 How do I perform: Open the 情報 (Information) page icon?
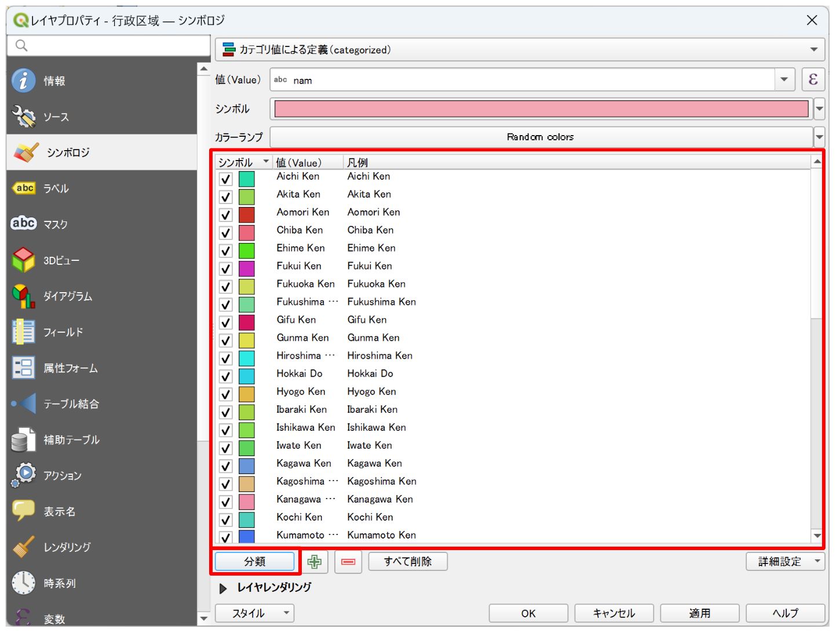(x=24, y=81)
